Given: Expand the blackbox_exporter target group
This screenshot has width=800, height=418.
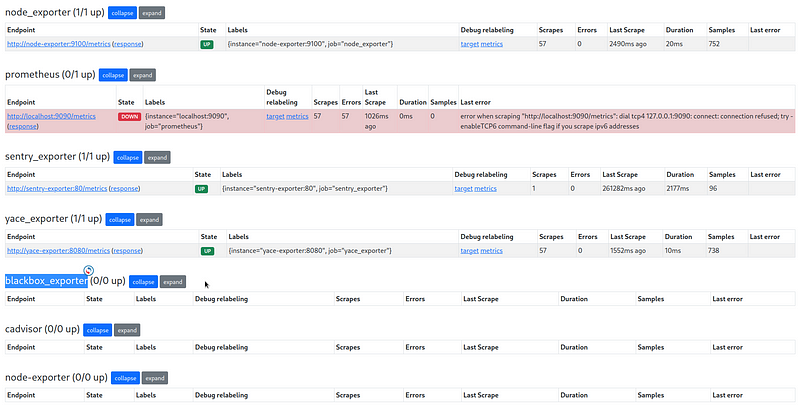Looking at the screenshot, I should [x=173, y=282].
